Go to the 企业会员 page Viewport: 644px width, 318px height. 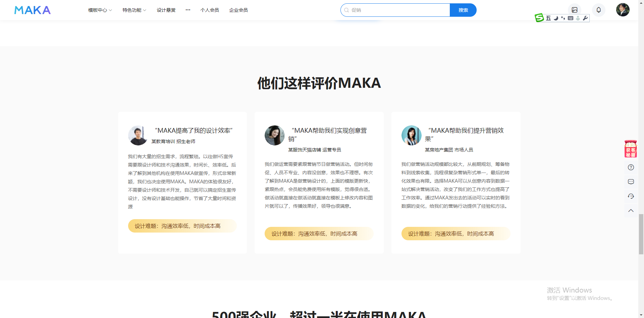coord(238,10)
